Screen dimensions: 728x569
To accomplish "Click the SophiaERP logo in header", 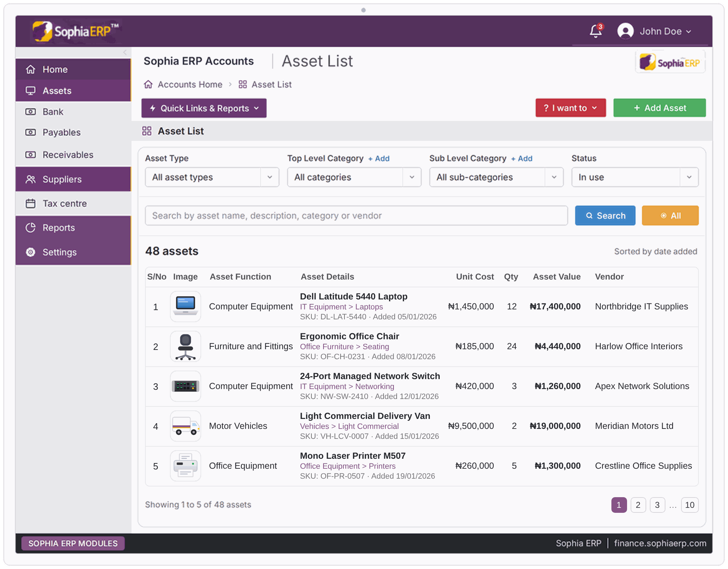I will pos(76,31).
